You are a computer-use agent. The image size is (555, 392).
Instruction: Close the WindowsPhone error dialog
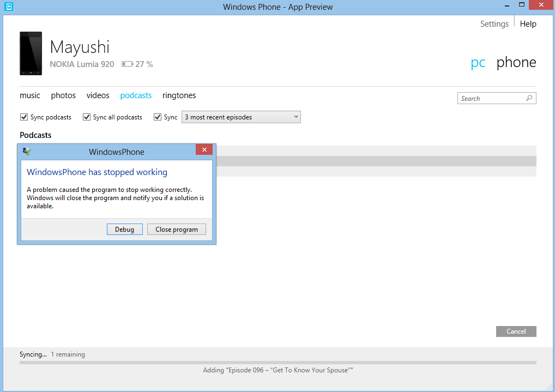pyautogui.click(x=204, y=149)
